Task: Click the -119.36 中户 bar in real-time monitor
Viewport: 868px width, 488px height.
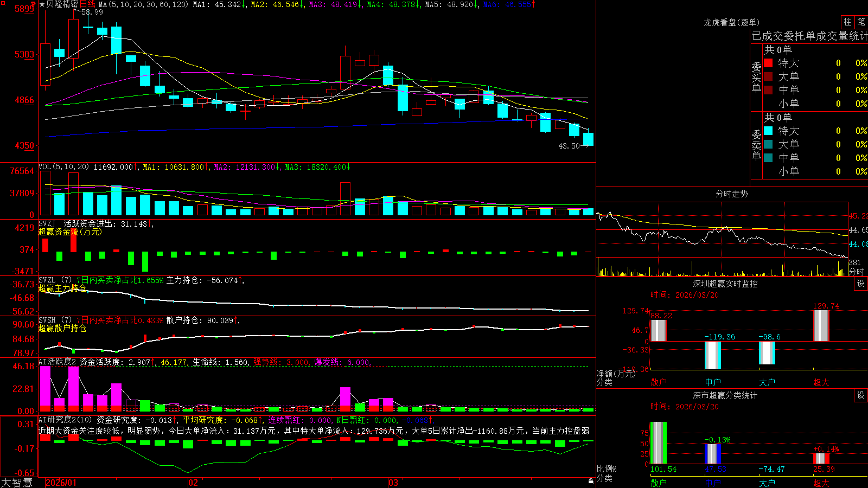Action: click(x=713, y=356)
